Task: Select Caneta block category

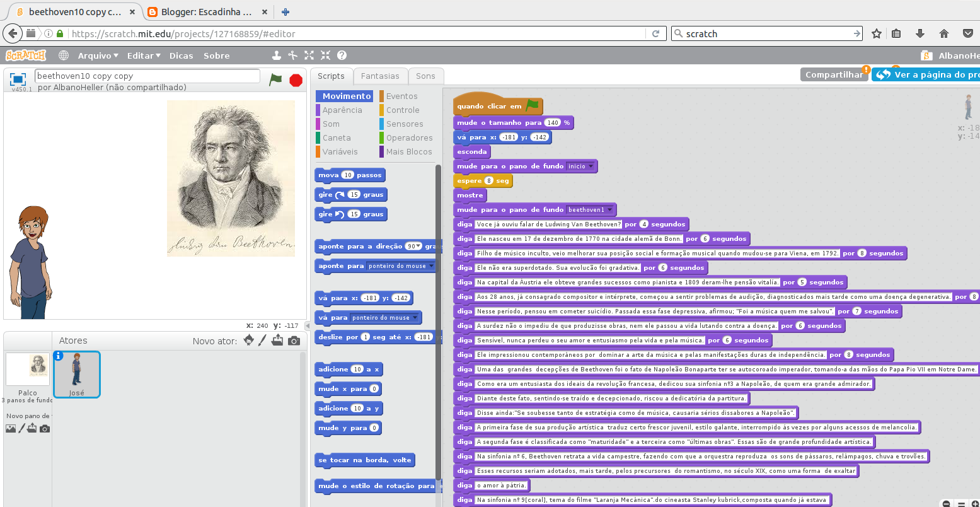Action: point(337,137)
